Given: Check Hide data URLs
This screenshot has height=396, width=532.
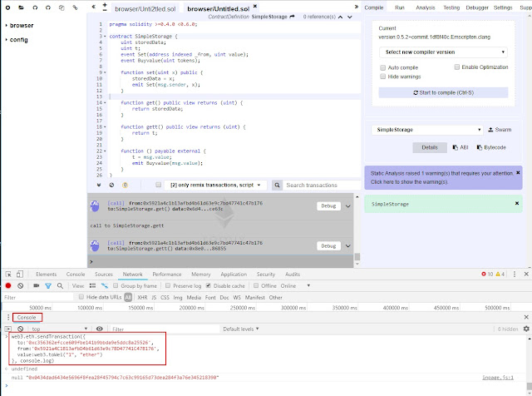Looking at the screenshot, I should (81, 297).
